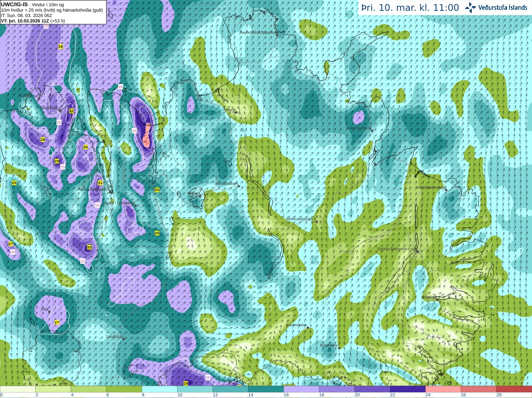Click the station dot at Ásbyrgi
Screen dimensions: 532x398
(236, 112)
